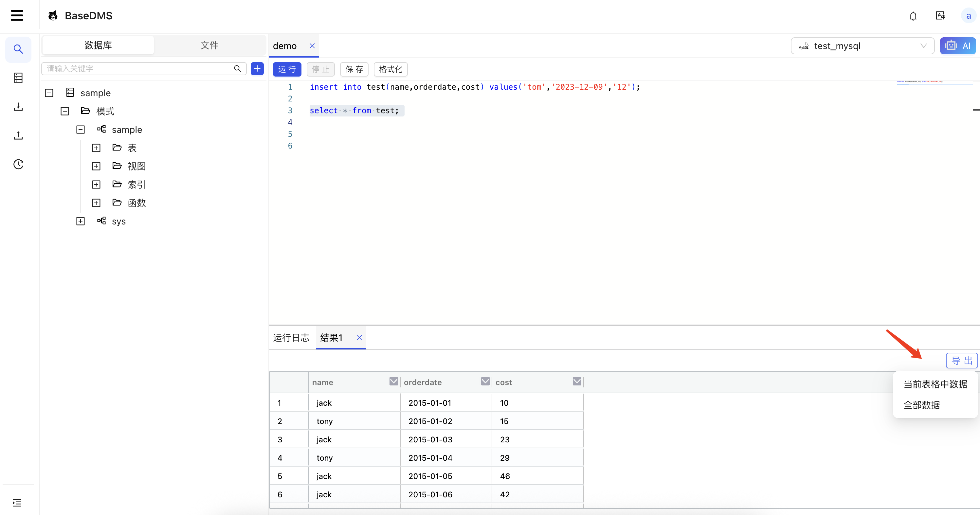Open the download sidebar icon
The image size is (980, 515).
tap(18, 107)
